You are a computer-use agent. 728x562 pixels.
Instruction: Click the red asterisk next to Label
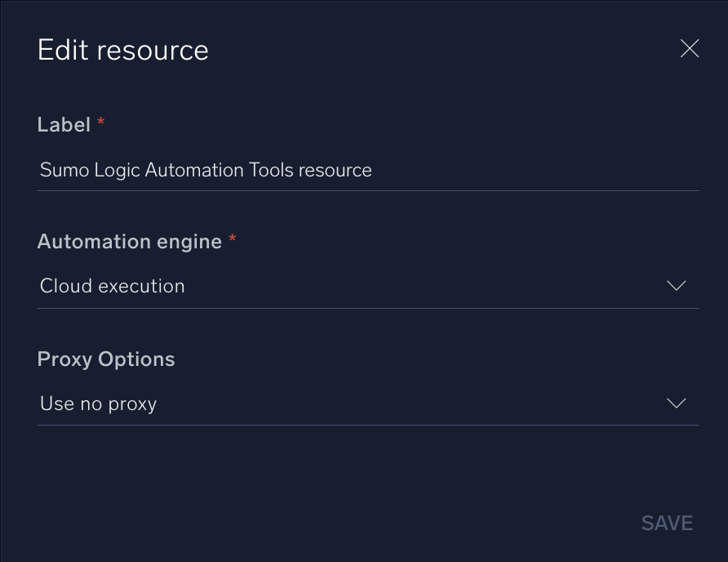100,121
